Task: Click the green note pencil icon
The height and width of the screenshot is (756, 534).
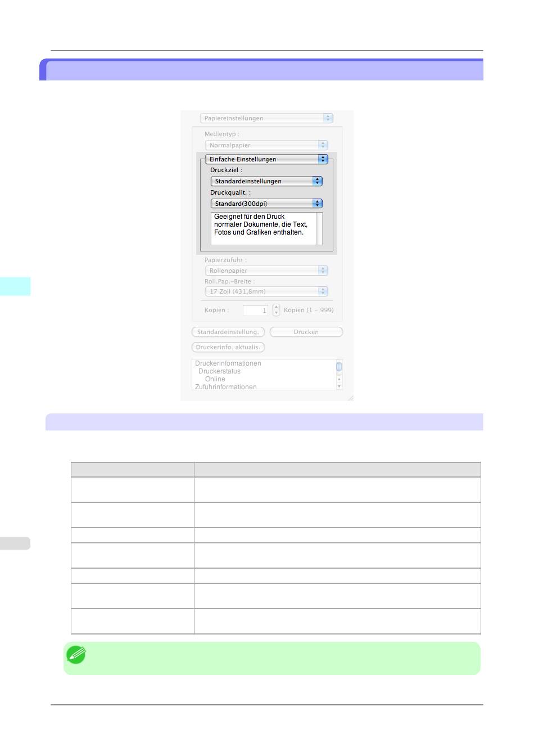Action: (x=76, y=654)
